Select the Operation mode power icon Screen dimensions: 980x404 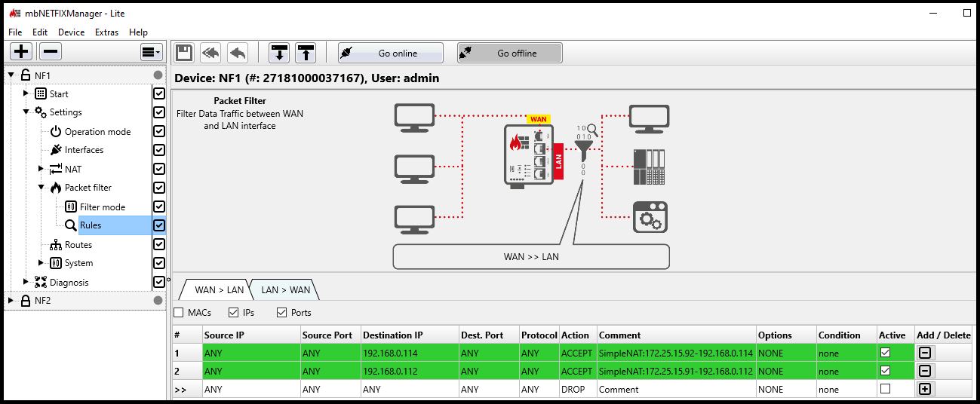tap(56, 131)
